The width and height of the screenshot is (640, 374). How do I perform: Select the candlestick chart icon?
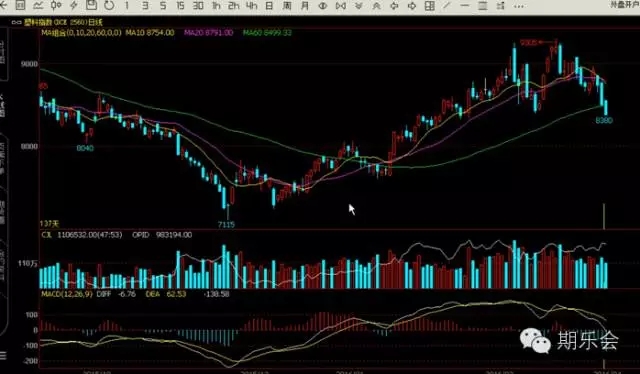point(56,5)
